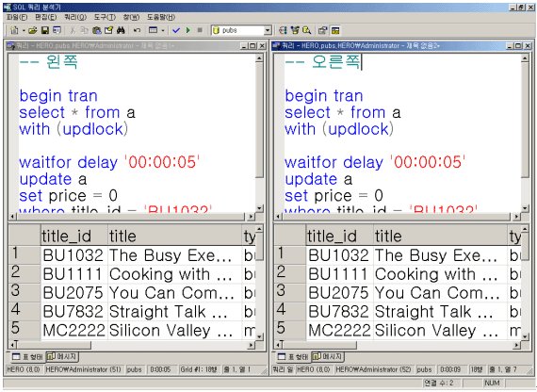Viewport: 537px width, 392px height.
Task: Select row header 1 in left results grid
Action: (x=24, y=254)
